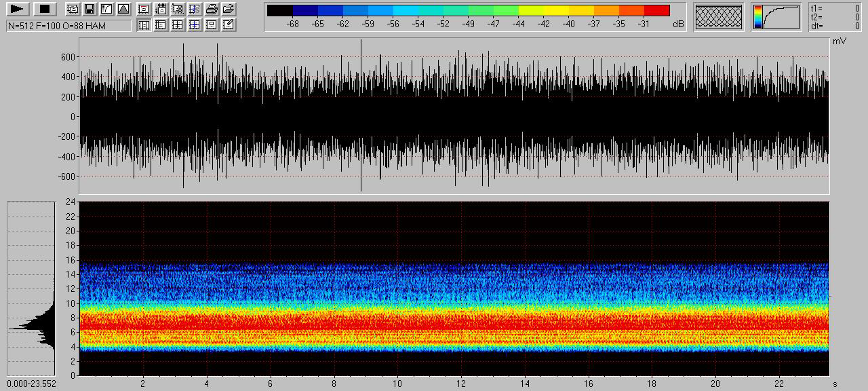Toggle the pressed-in layout button in second row

click(x=144, y=25)
